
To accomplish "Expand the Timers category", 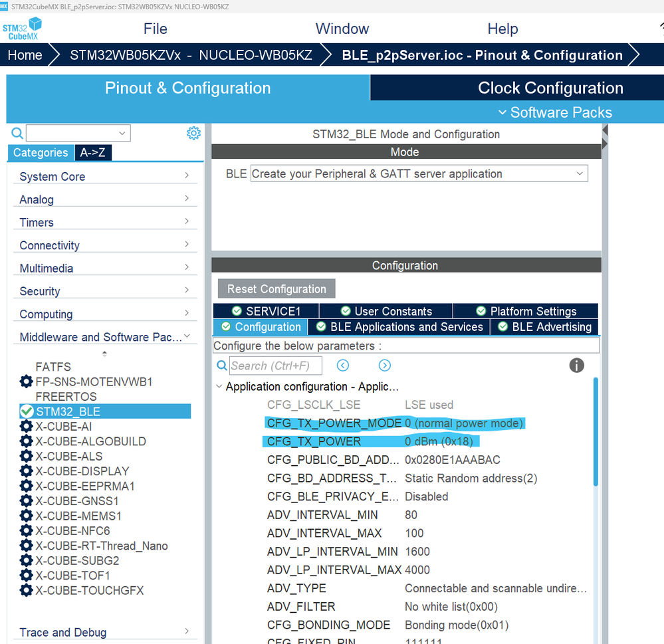I will click(187, 221).
